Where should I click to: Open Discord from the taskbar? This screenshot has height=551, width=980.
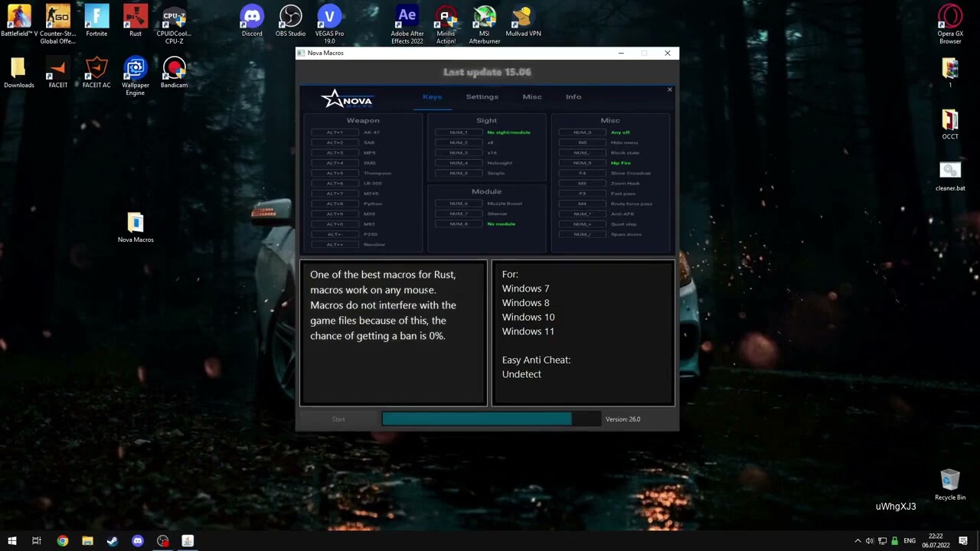point(138,541)
